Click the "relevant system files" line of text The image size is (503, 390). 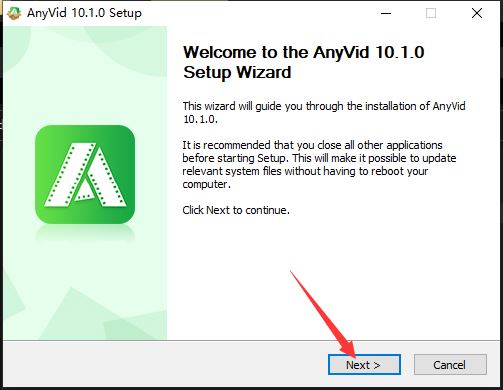click(x=305, y=171)
